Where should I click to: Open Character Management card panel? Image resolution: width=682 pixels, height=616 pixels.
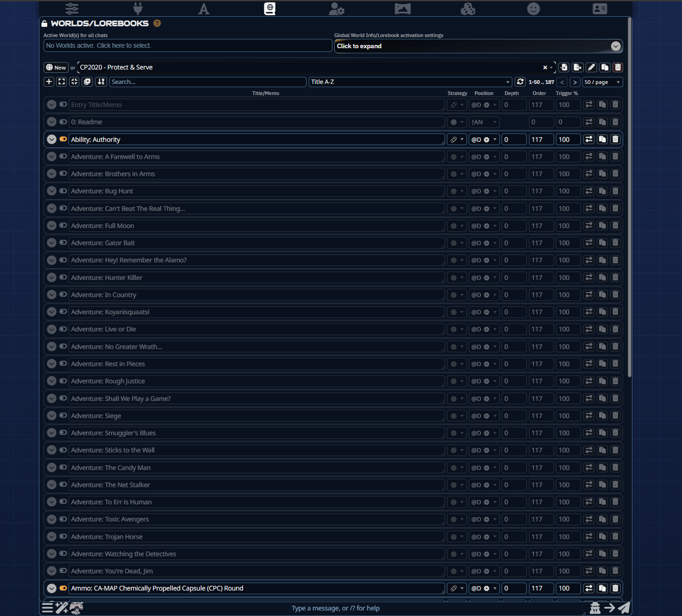pyautogui.click(x=599, y=9)
